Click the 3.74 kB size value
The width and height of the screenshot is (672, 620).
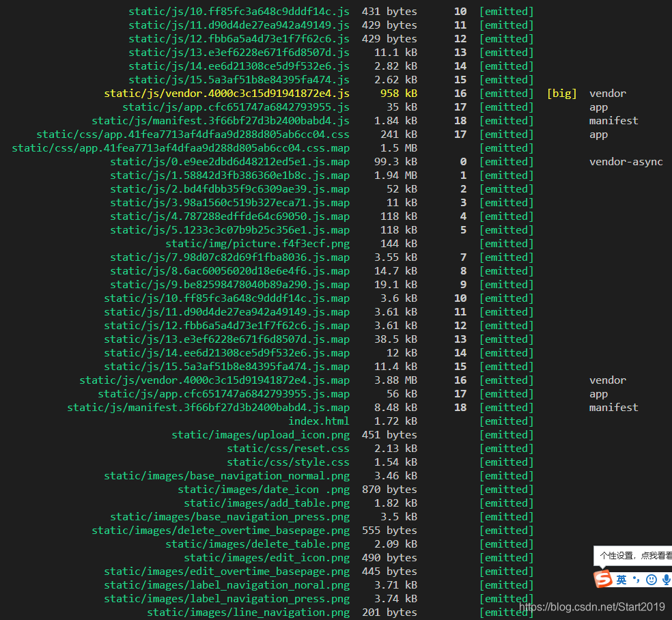pos(395,599)
